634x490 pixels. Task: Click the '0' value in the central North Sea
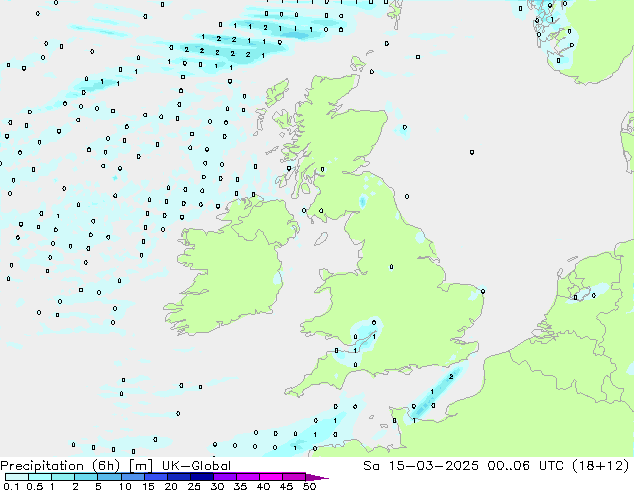472,152
